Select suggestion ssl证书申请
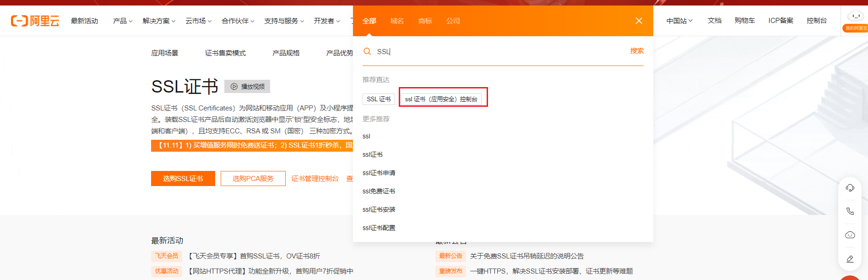Image resolution: width=868 pixels, height=280 pixels. pyautogui.click(x=379, y=173)
